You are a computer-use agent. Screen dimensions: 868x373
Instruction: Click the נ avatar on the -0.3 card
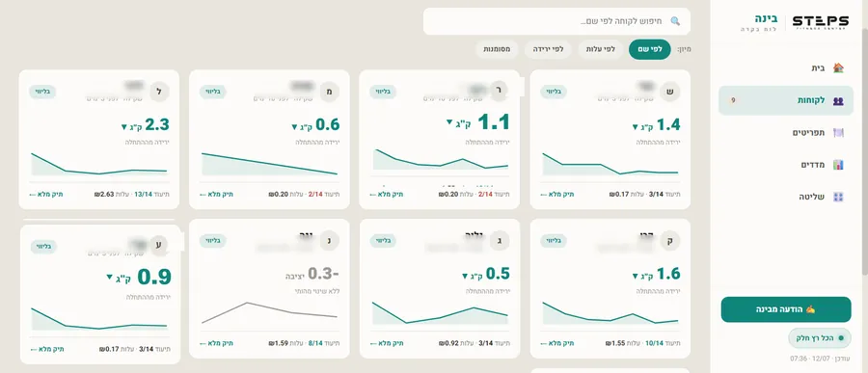click(330, 241)
